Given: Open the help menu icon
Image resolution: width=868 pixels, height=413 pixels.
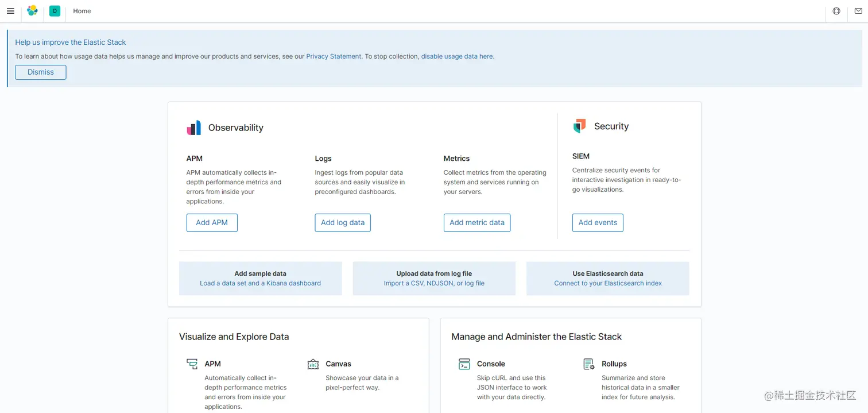Looking at the screenshot, I should coord(836,11).
